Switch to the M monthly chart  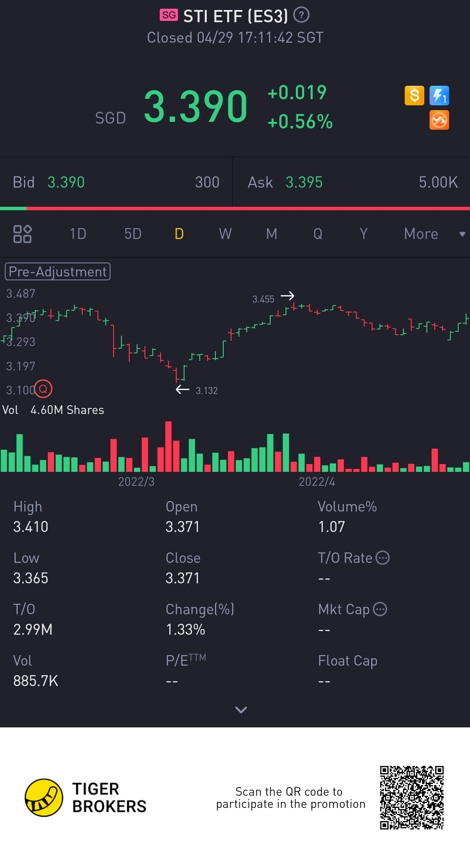click(x=272, y=234)
